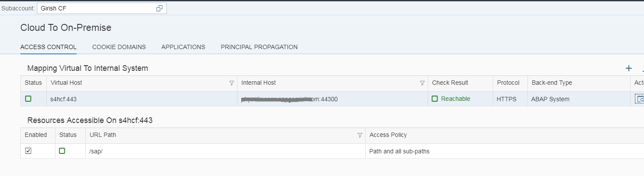The height and width of the screenshot is (176, 644).
Task: Click the URL Path column filter icon
Action: 360,135
